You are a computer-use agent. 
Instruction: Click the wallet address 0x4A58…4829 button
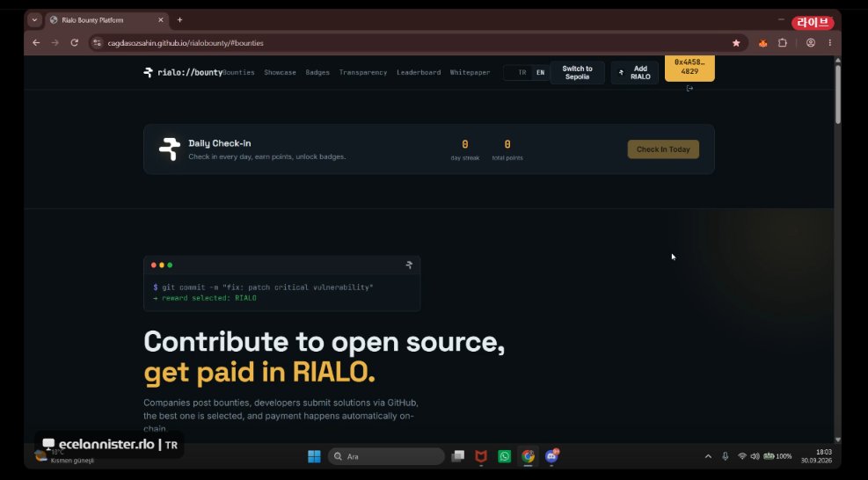[689, 67]
